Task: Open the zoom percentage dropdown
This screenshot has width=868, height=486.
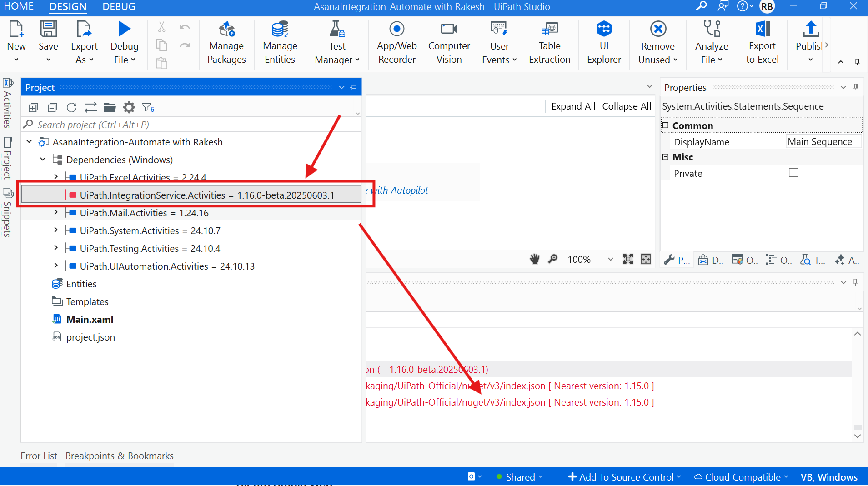Action: [610, 259]
